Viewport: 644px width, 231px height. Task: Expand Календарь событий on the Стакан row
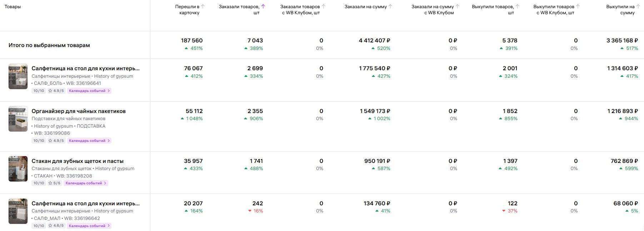pos(86,183)
